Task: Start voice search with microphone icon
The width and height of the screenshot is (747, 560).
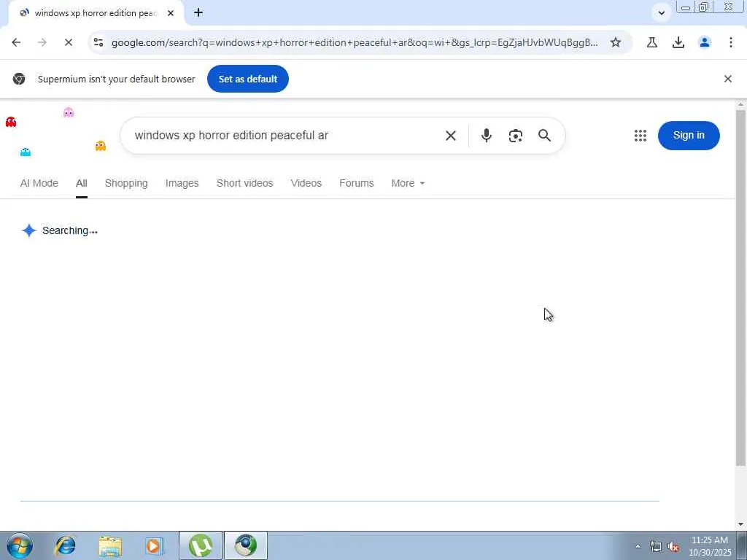Action: pyautogui.click(x=486, y=136)
